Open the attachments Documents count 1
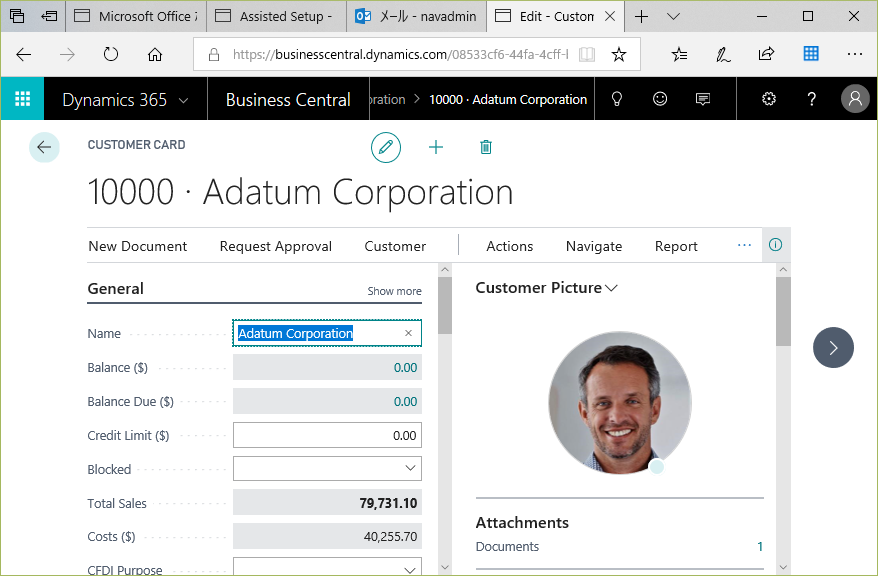Image resolution: width=878 pixels, height=576 pixels. (x=760, y=546)
